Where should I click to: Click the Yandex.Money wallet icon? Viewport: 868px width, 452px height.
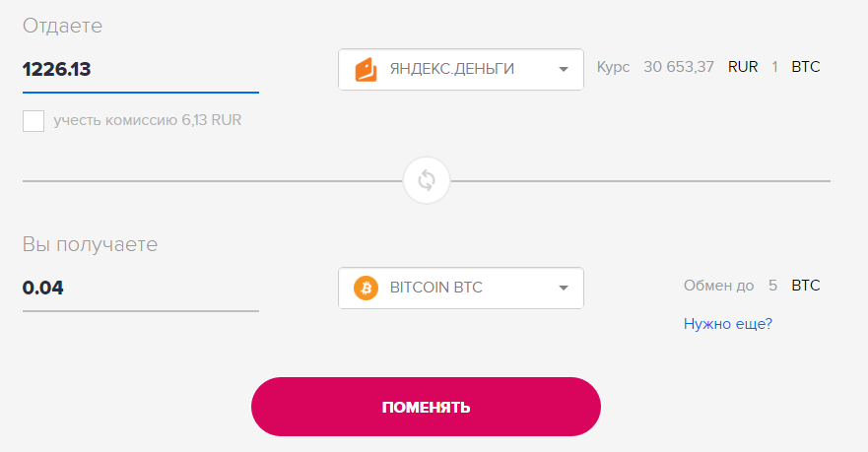(x=366, y=69)
